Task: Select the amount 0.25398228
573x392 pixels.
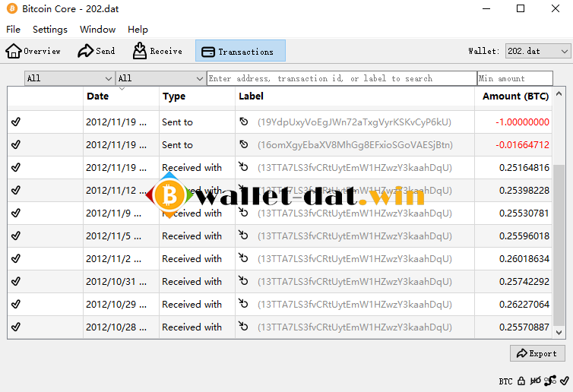Action: (524, 191)
